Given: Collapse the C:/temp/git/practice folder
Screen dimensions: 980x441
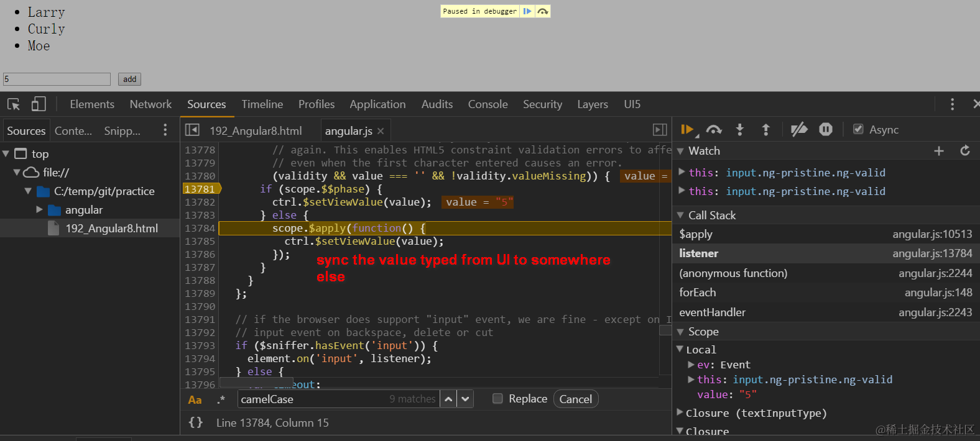Looking at the screenshot, I should pyautogui.click(x=28, y=191).
